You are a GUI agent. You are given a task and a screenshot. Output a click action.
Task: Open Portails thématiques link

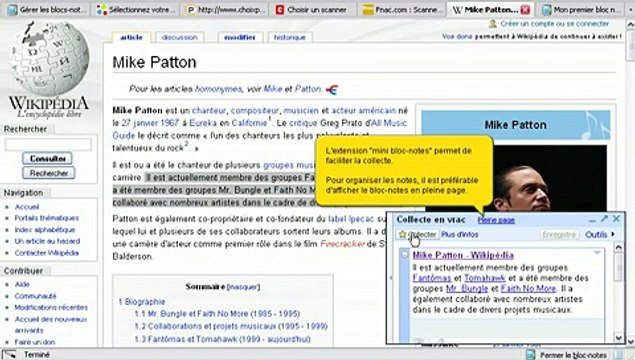tap(47, 218)
